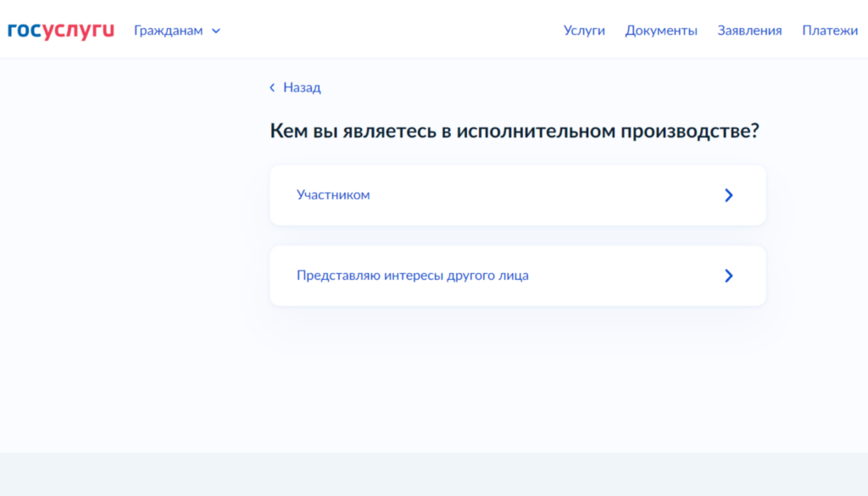Viewport: 868px width, 496px height.
Task: Click the left chevron before Назад
Action: click(x=272, y=87)
